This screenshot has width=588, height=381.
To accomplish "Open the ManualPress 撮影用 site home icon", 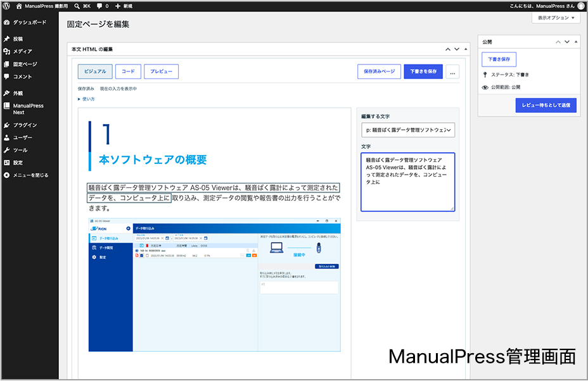I will pos(19,6).
